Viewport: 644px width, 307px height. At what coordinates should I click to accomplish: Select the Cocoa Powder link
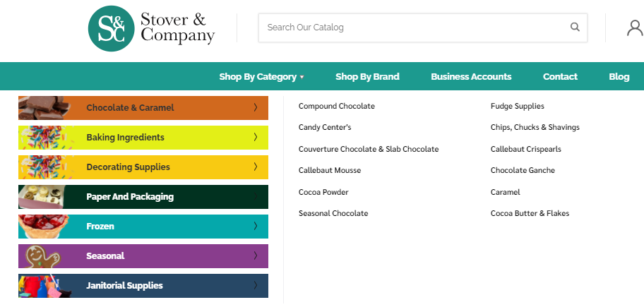[323, 192]
